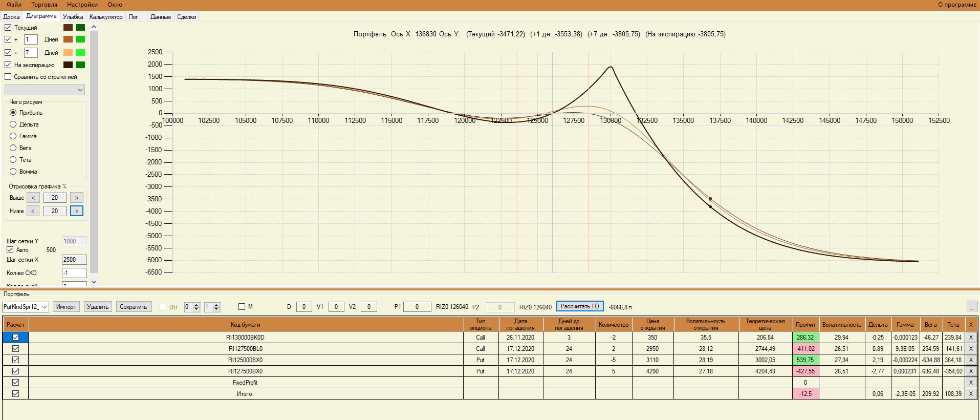Image resolution: width=980 pixels, height=420 pixels.
Task: Switch to the Улыбка tab
Action: coord(73,17)
